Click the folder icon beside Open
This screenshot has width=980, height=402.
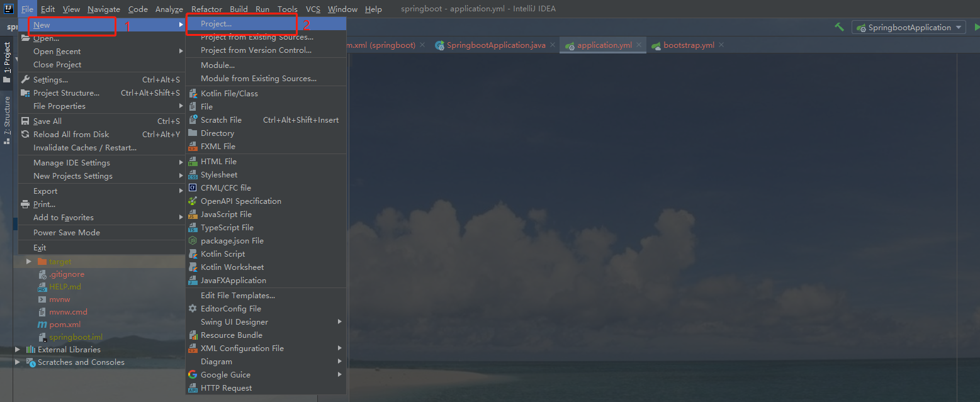tap(25, 38)
